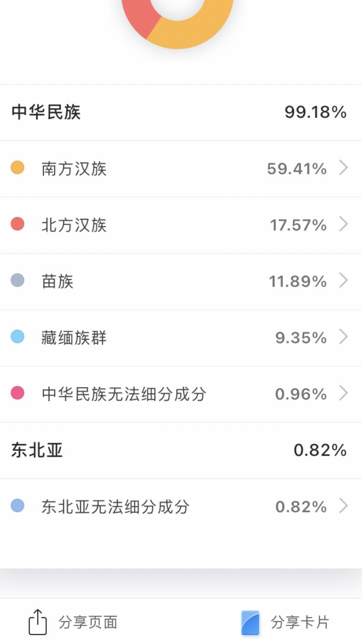Expand 东北亚无法细分成分 chevron

344,506
